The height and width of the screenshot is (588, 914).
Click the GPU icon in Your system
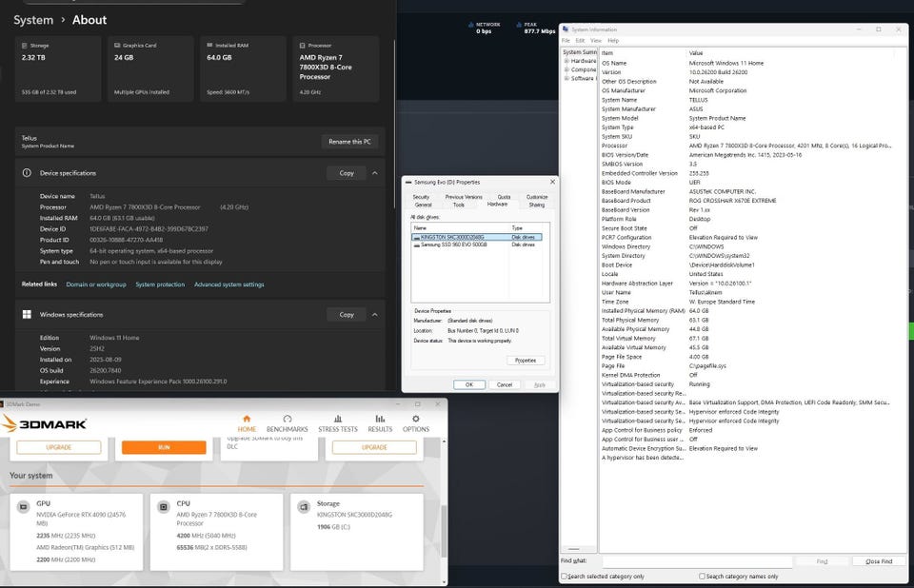(25, 506)
